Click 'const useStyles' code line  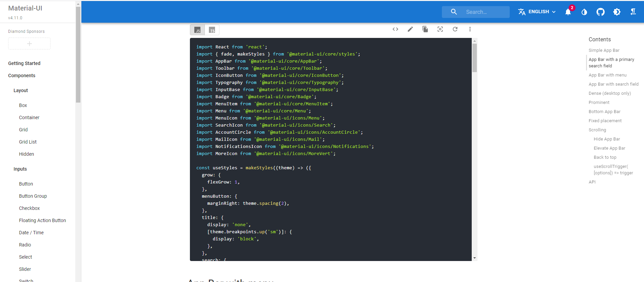(x=254, y=168)
